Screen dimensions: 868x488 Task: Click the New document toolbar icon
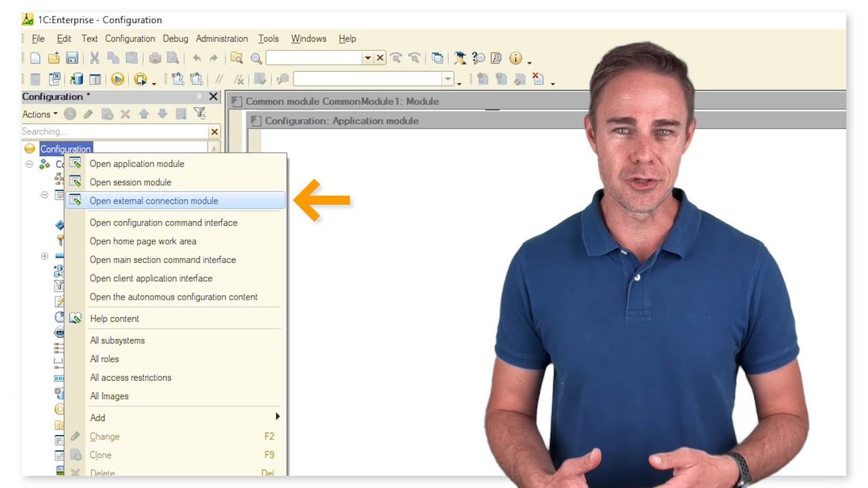[35, 58]
